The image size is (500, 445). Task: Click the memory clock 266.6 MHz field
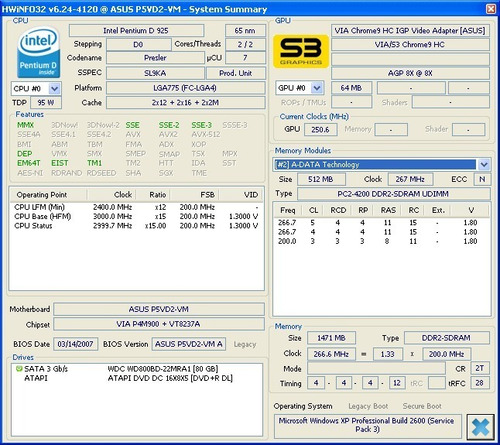point(331,354)
